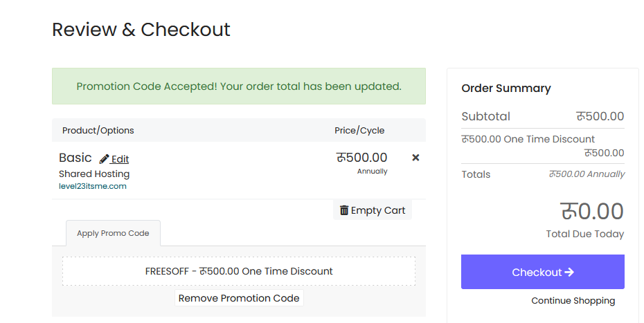The image size is (644, 323).
Task: Click the Review & Checkout heading
Action: (x=141, y=30)
